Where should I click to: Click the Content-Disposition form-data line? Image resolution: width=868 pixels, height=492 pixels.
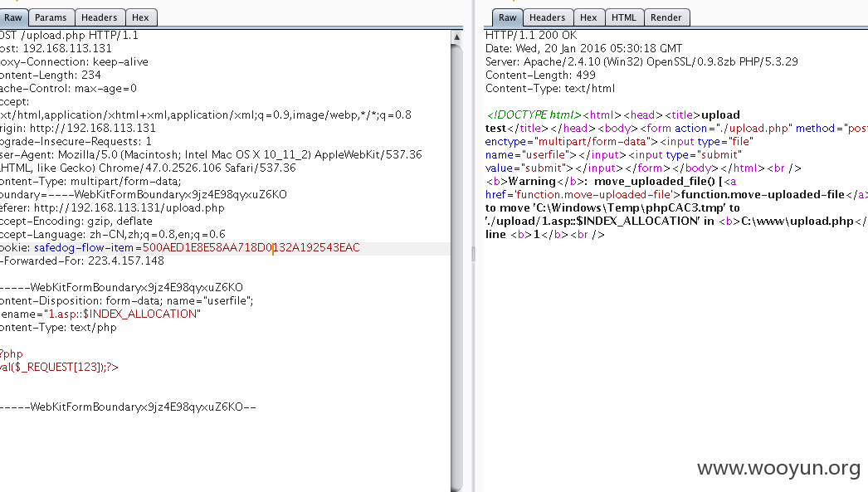127,300
